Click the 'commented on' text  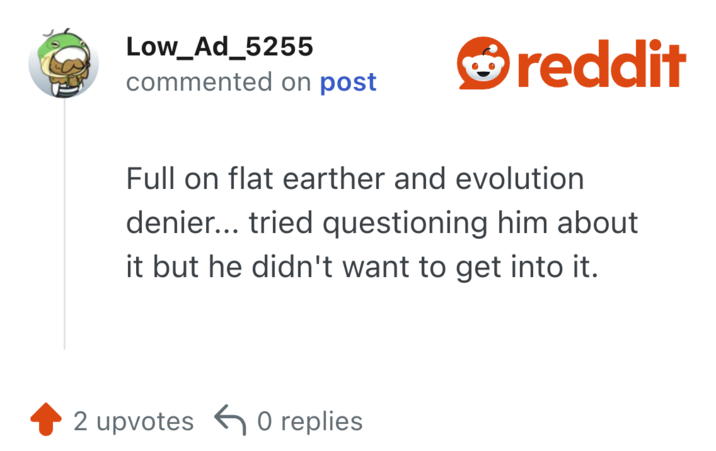(x=219, y=82)
